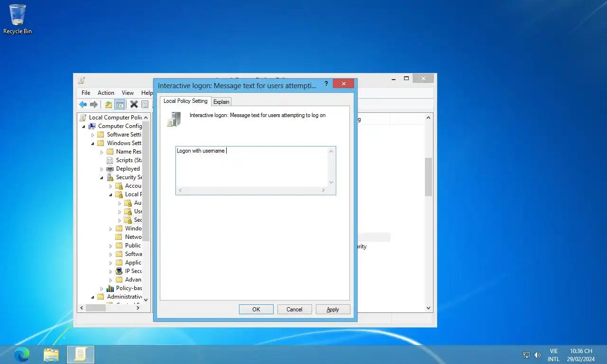Click the text box scroll down arrow
Image resolution: width=607 pixels, height=364 pixels.
click(331, 182)
